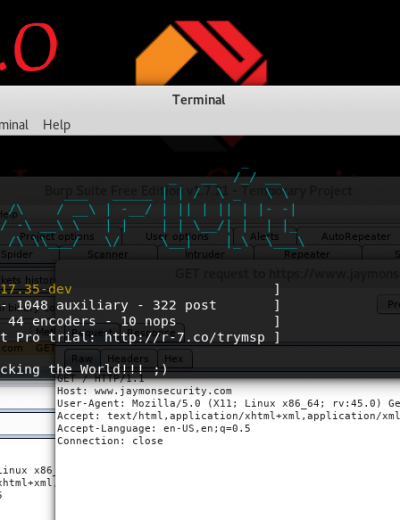Click the Connection: close header line

click(110, 441)
